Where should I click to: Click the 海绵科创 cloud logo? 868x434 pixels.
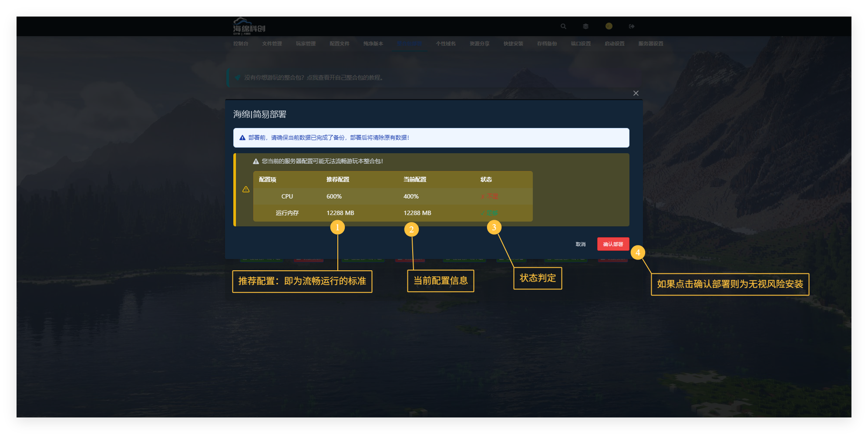(x=249, y=26)
